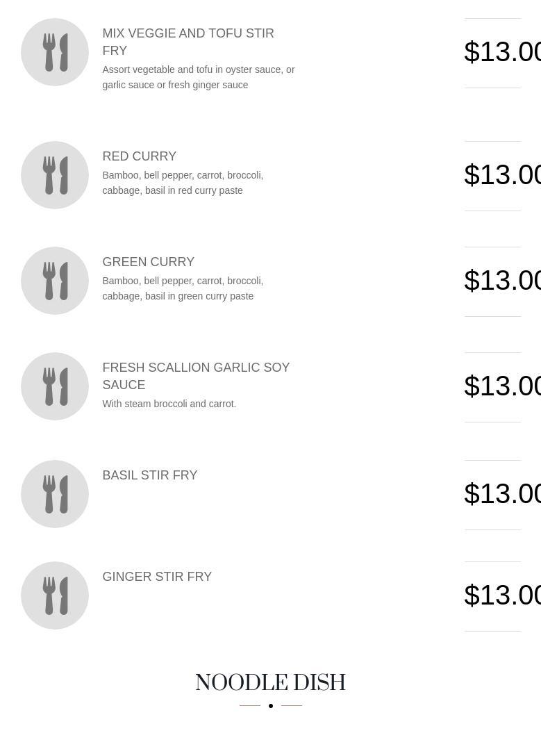Click the Green Curry $13.00 price
This screenshot has height=756, width=541.
click(x=502, y=281)
